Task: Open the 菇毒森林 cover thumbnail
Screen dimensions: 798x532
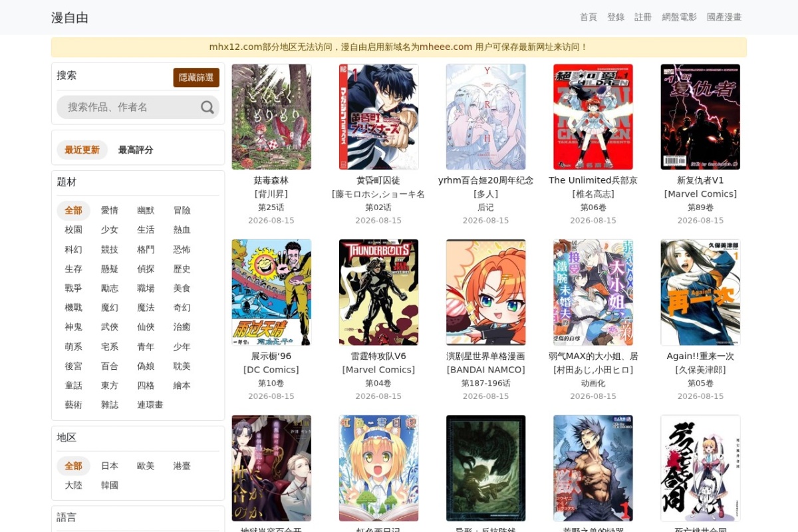Action: click(x=271, y=116)
